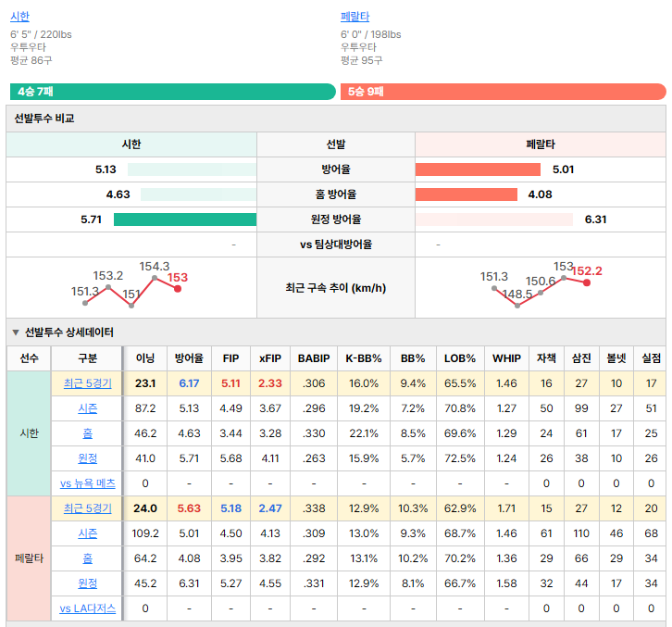Click the LOB% column header
The height and width of the screenshot is (627, 672).
pos(460,358)
